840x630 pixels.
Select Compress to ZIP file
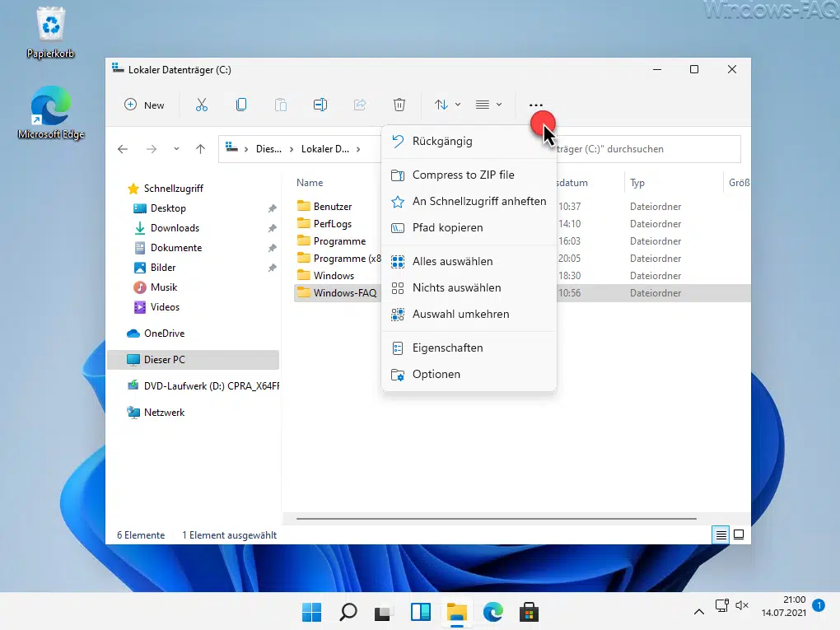[462, 175]
